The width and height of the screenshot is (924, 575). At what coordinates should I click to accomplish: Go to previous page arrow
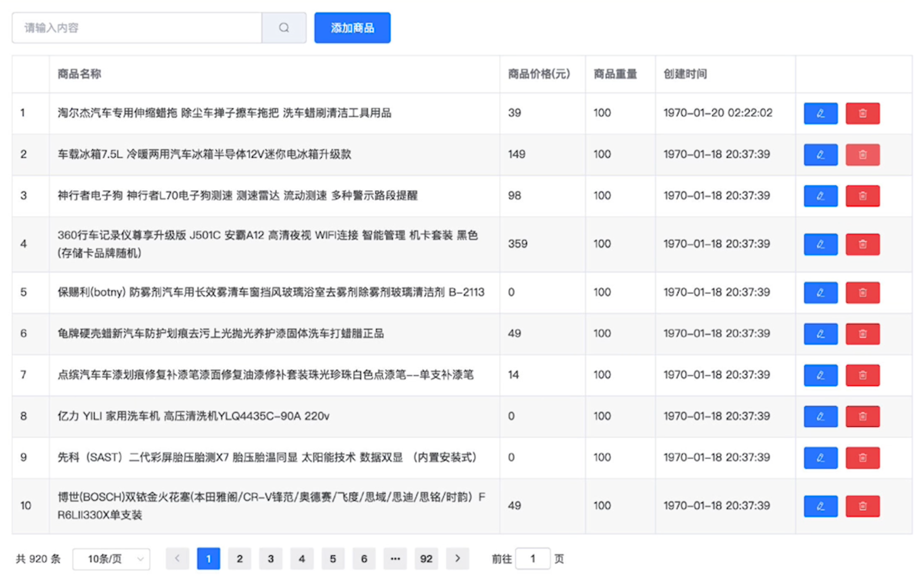(x=177, y=559)
